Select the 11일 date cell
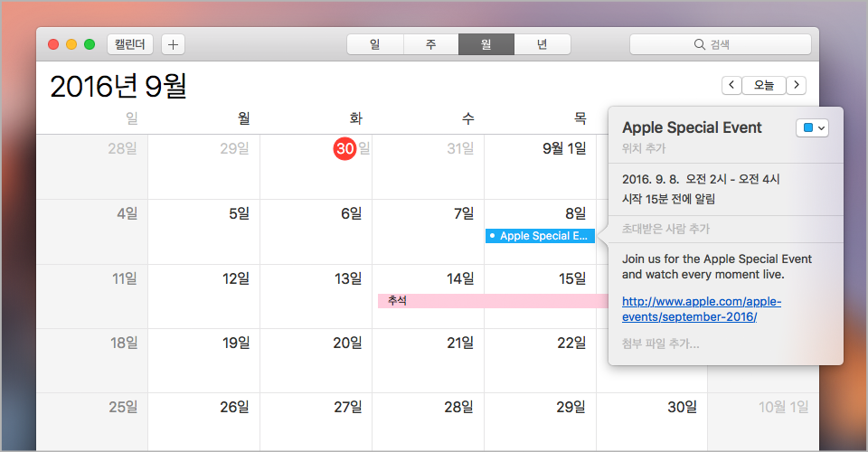This screenshot has width=868, height=452. pyautogui.click(x=92, y=297)
